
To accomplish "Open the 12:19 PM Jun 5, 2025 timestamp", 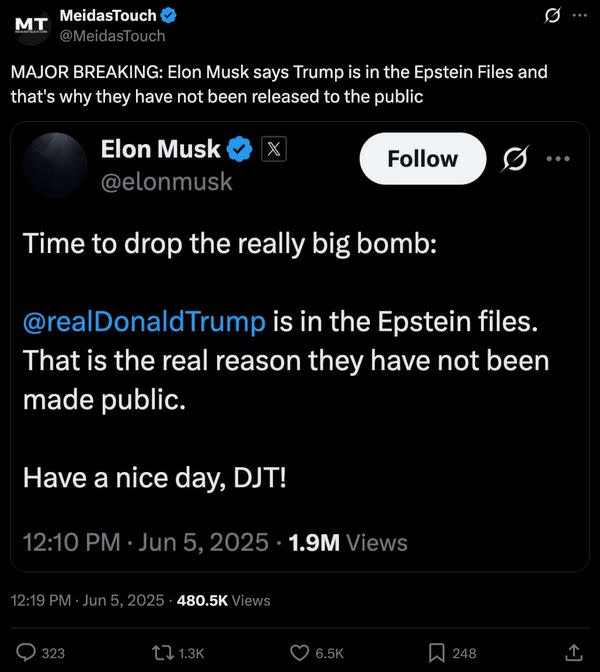I will coord(86,600).
